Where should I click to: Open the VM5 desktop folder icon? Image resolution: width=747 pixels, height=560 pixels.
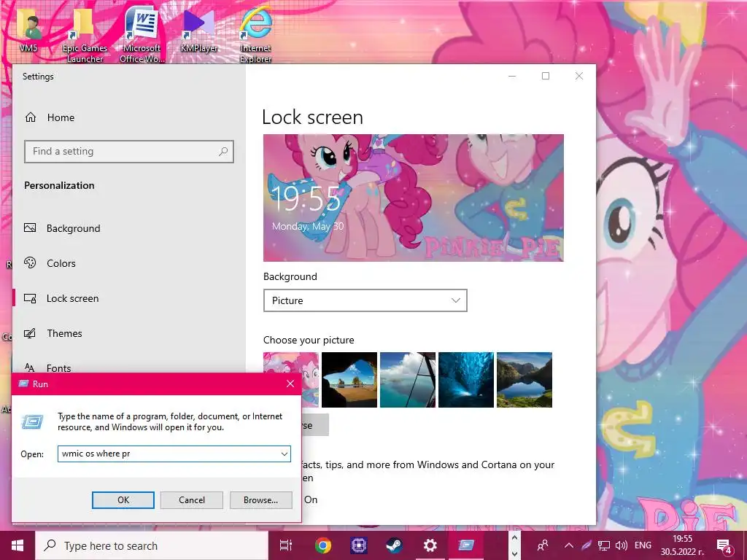pyautogui.click(x=28, y=30)
